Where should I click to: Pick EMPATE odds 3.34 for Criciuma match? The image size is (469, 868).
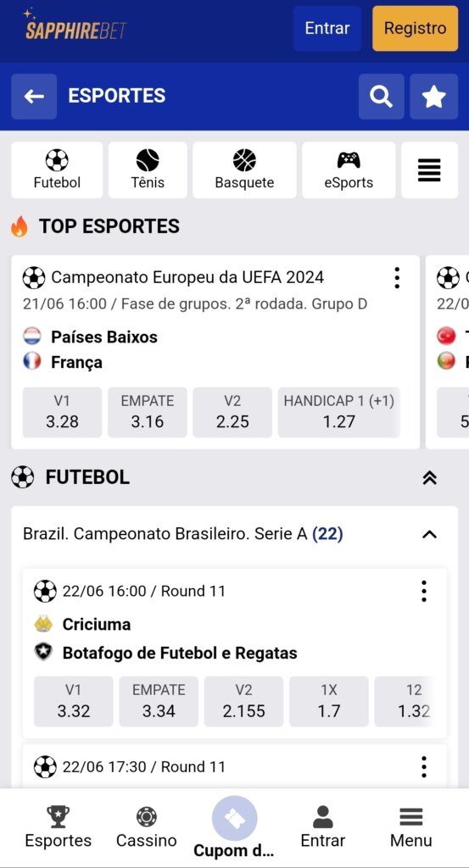159,701
